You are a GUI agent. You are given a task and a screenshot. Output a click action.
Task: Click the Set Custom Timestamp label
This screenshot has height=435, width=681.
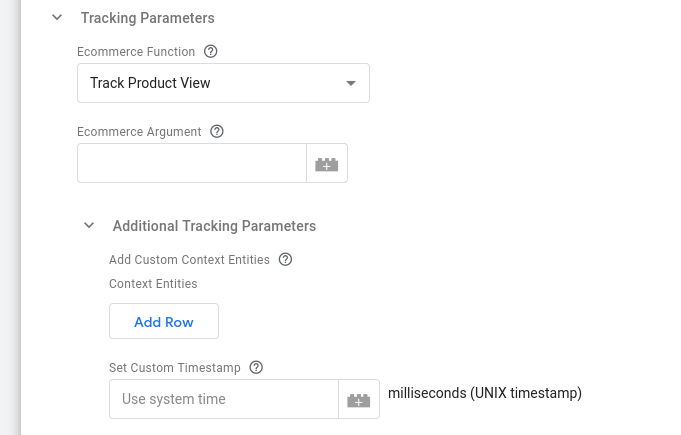(175, 368)
